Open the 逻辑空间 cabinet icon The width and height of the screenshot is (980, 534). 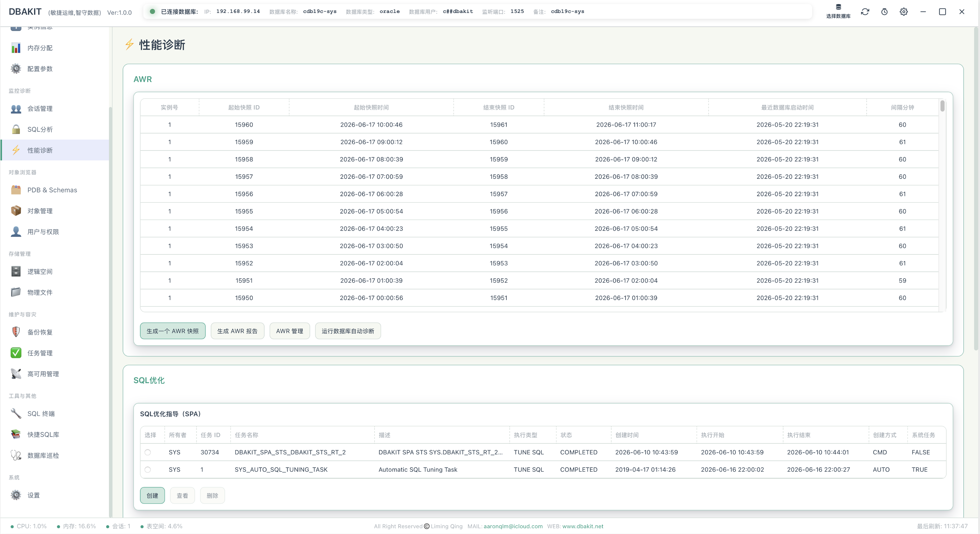click(16, 271)
